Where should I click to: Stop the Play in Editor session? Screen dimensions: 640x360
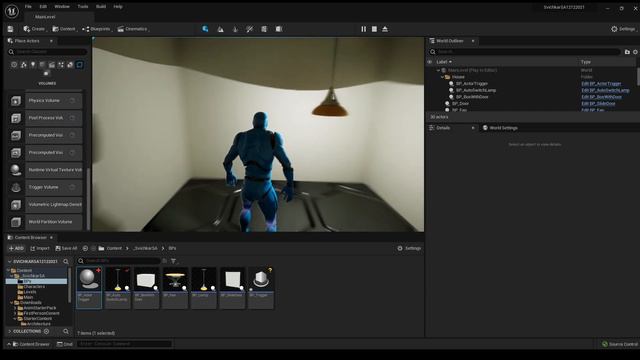click(x=374, y=29)
